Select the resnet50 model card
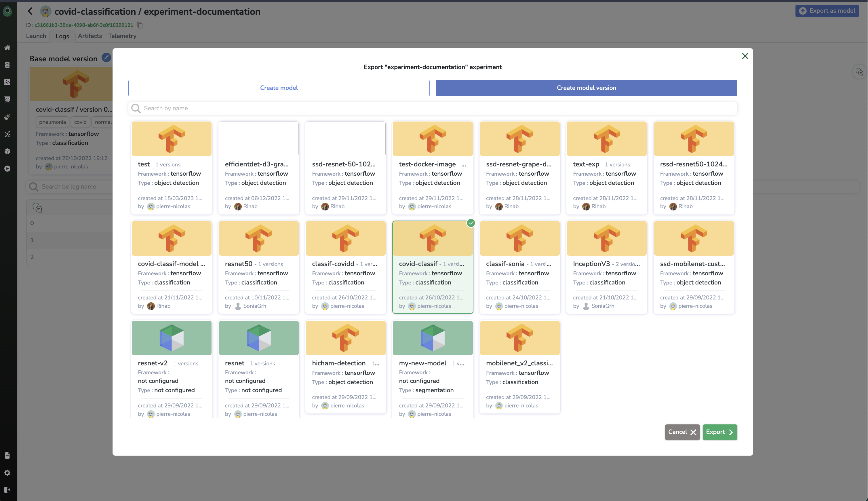 tap(259, 267)
